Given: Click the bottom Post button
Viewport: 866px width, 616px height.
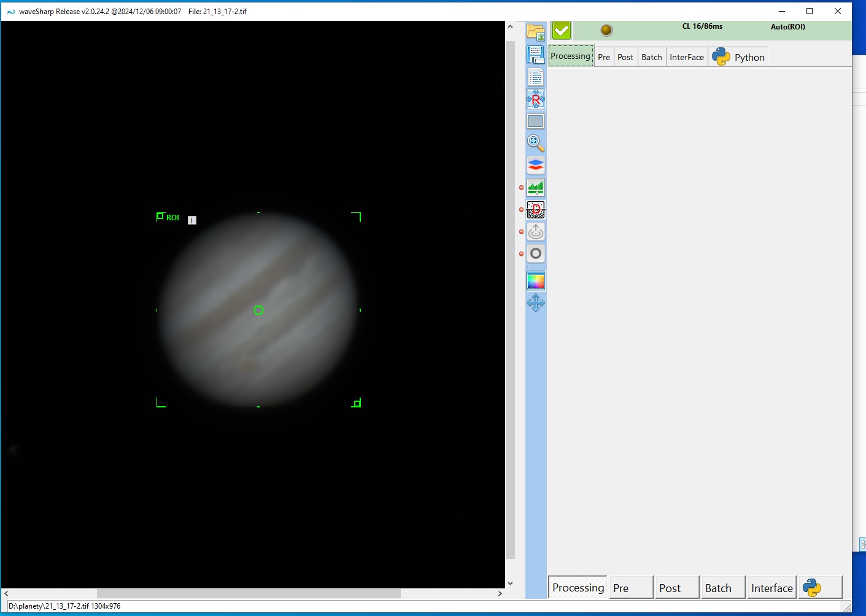Looking at the screenshot, I should (x=675, y=588).
